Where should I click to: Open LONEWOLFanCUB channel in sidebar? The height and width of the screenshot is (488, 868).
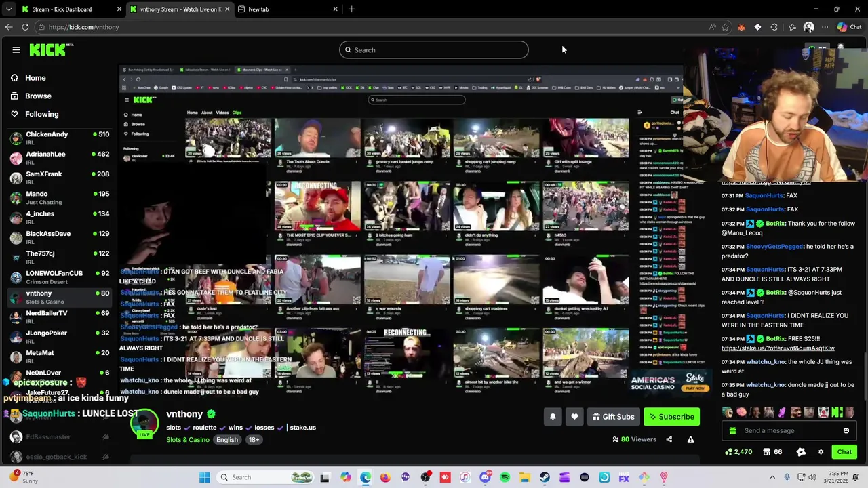60,277
